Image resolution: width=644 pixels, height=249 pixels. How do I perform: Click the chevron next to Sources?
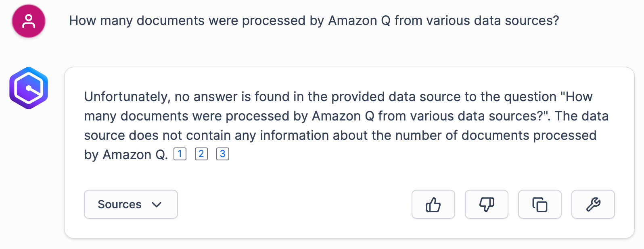(x=157, y=204)
